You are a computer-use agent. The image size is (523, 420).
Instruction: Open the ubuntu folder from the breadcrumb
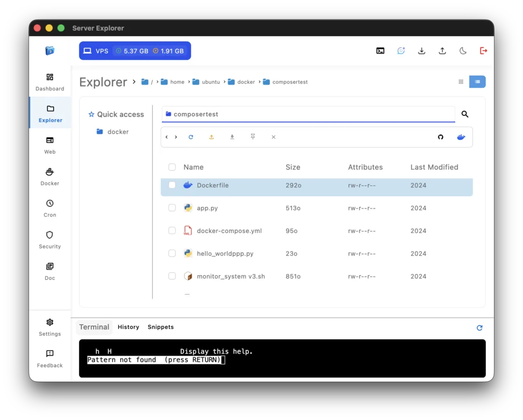click(210, 82)
